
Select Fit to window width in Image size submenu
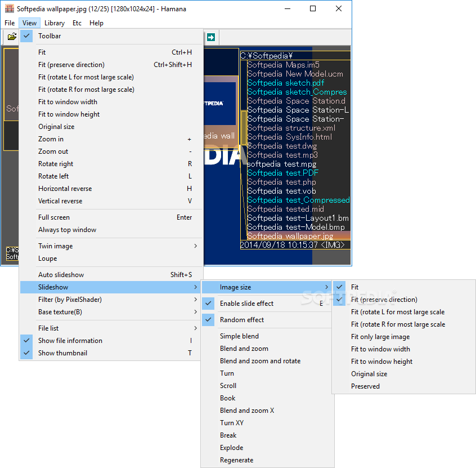(404, 349)
